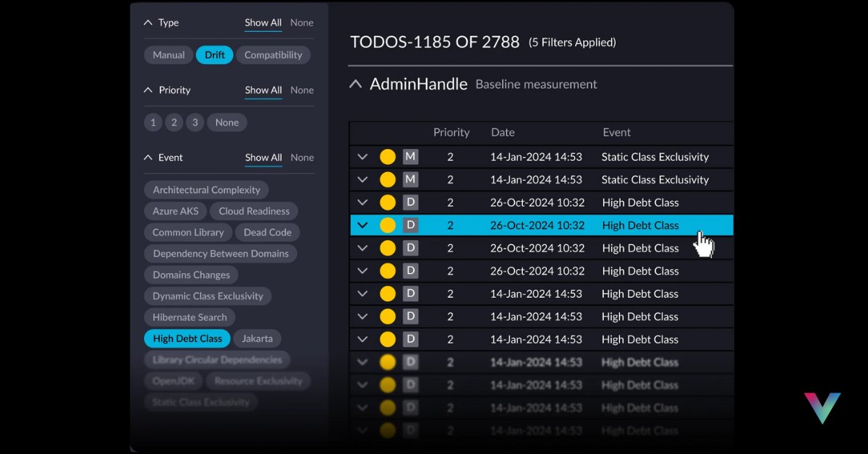
Task: Toggle the Manual type filter
Action: click(x=169, y=55)
